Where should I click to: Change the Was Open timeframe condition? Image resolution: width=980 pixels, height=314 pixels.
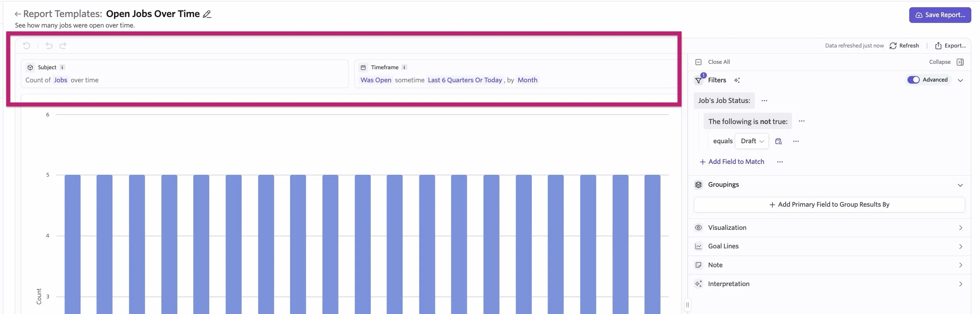pyautogui.click(x=376, y=80)
